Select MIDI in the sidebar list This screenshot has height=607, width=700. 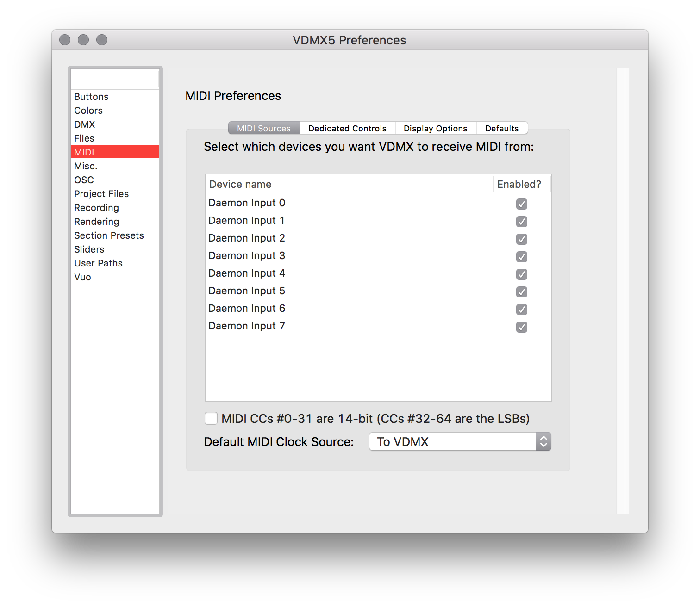115,152
